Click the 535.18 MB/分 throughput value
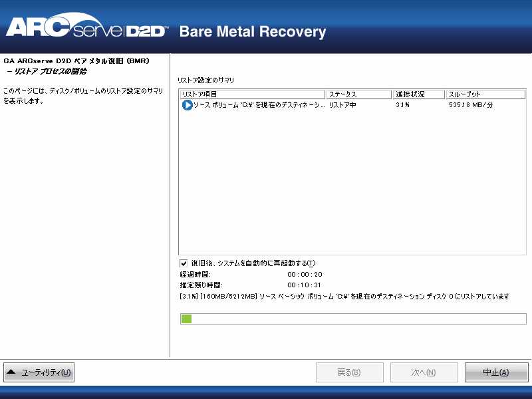 pos(471,105)
